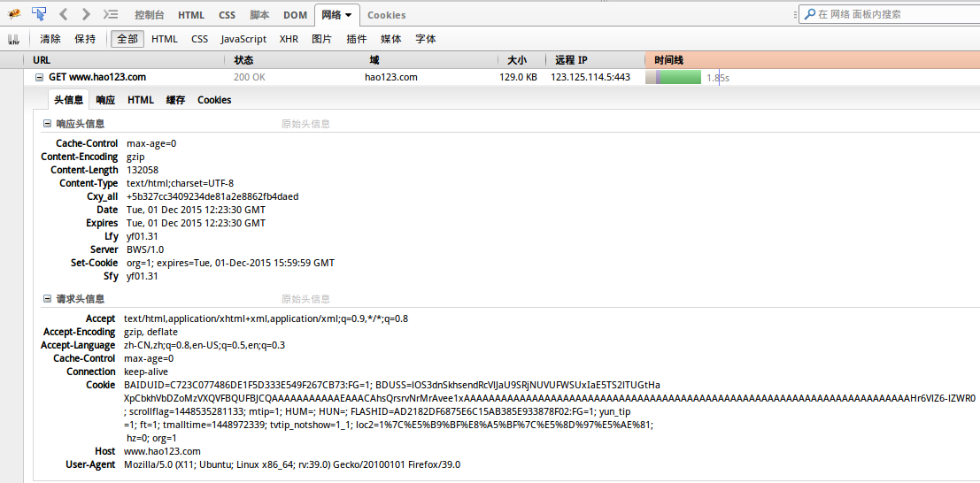Activate the element inspector arrow icon
The height and width of the screenshot is (483, 980).
point(39,14)
